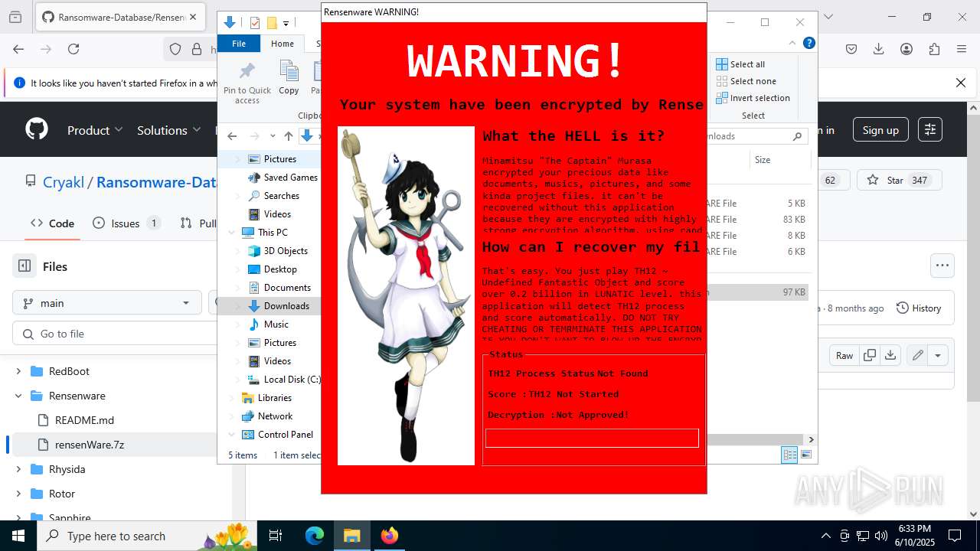The width and height of the screenshot is (980, 551).
Task: Switch to GitHub Code tab
Action: [52, 223]
